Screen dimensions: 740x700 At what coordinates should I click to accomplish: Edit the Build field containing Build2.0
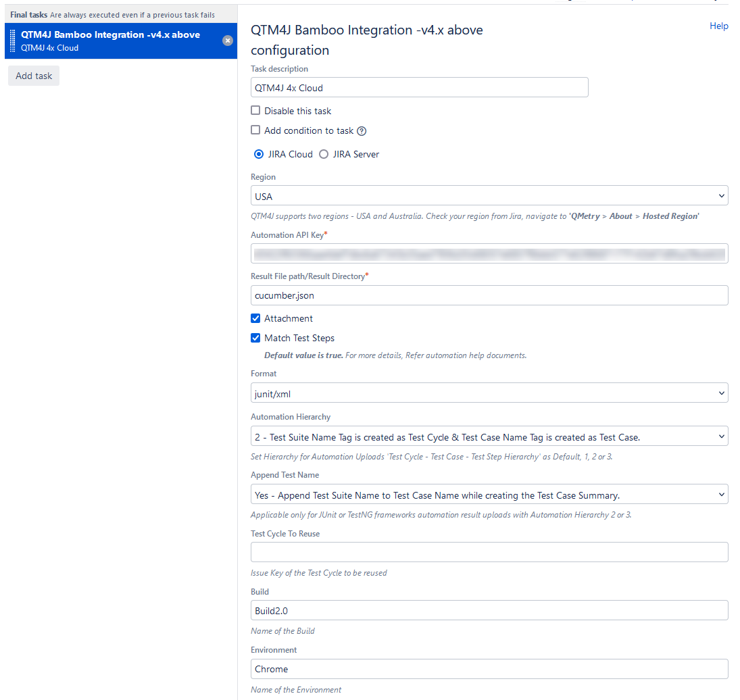(x=489, y=610)
